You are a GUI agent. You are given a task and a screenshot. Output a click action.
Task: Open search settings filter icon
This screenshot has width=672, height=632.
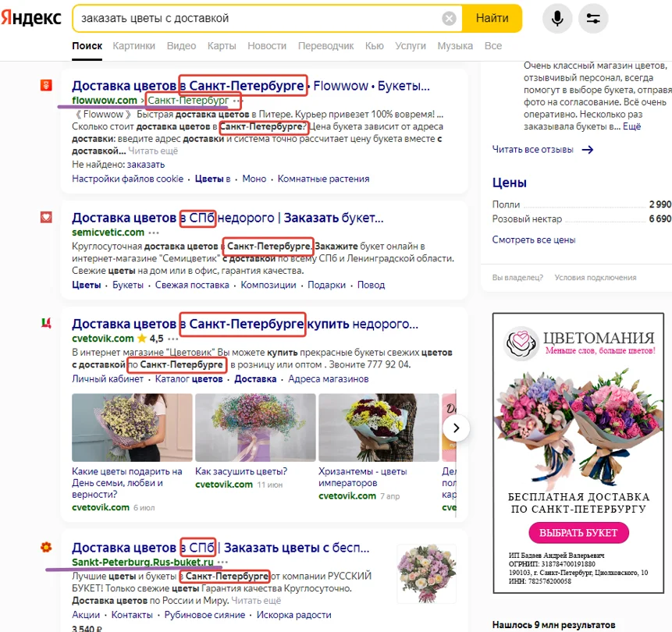(x=593, y=18)
